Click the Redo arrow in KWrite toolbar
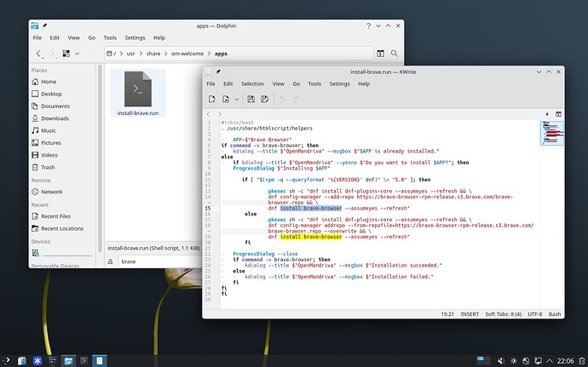588x367 pixels. 296,99
